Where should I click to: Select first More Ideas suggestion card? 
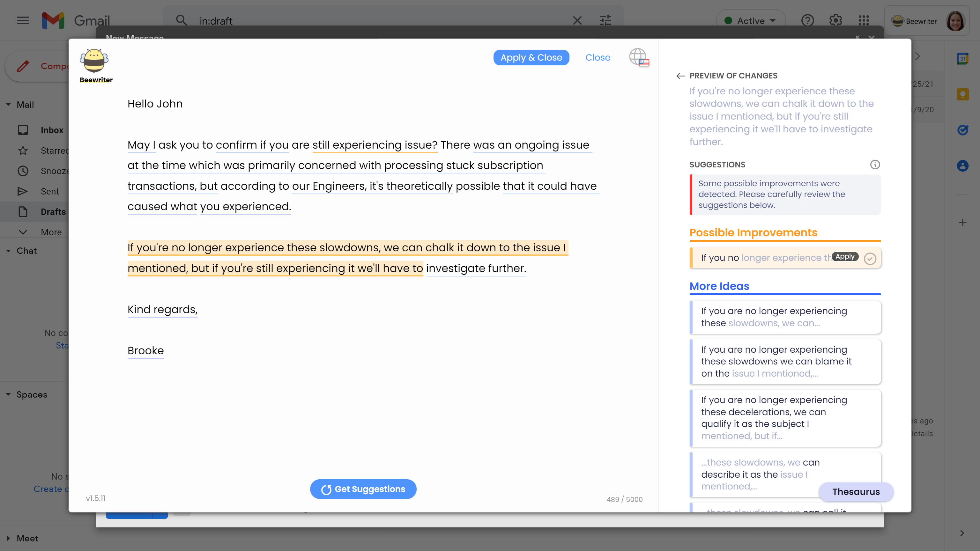tap(785, 317)
